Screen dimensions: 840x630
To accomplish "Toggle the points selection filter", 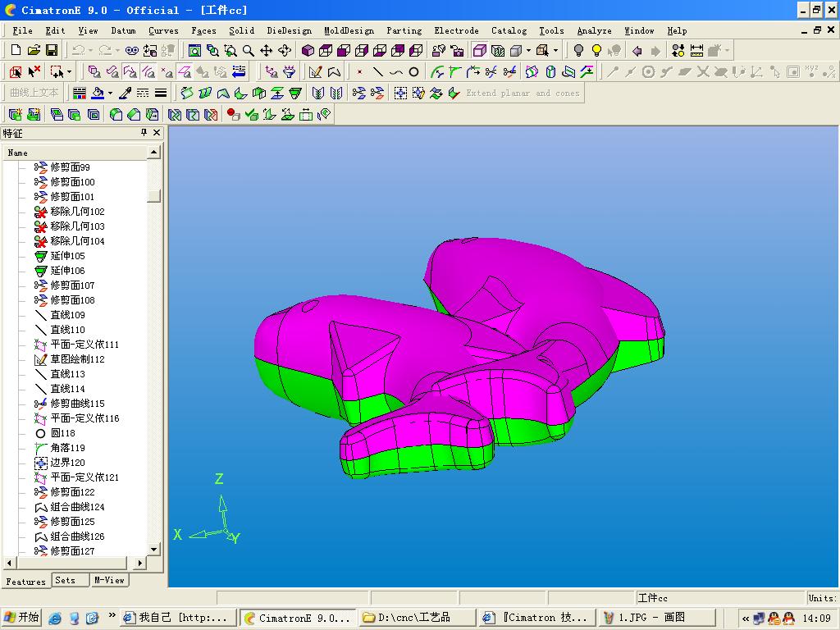I will pos(167,71).
